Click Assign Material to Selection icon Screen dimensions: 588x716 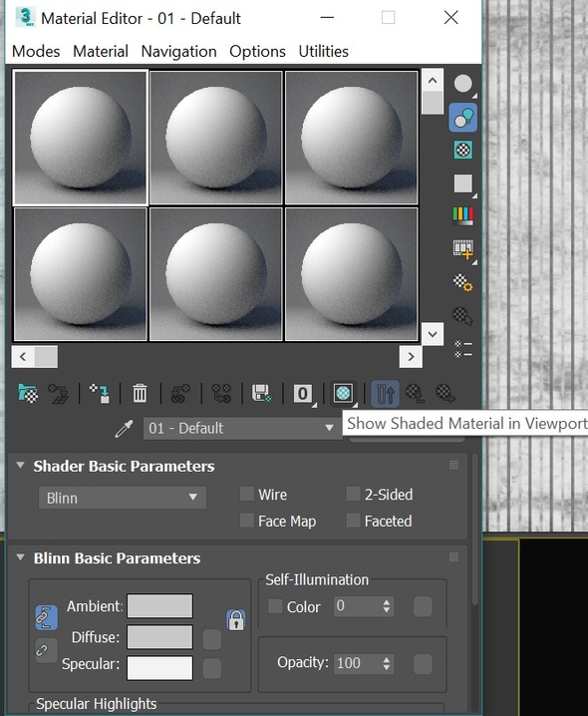(100, 393)
